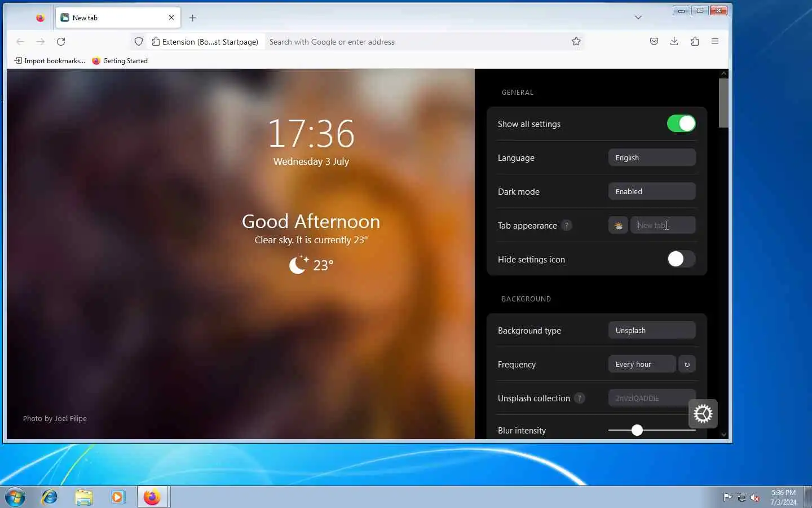Toggle Show all settings switch
This screenshot has height=508, width=812.
tap(681, 124)
